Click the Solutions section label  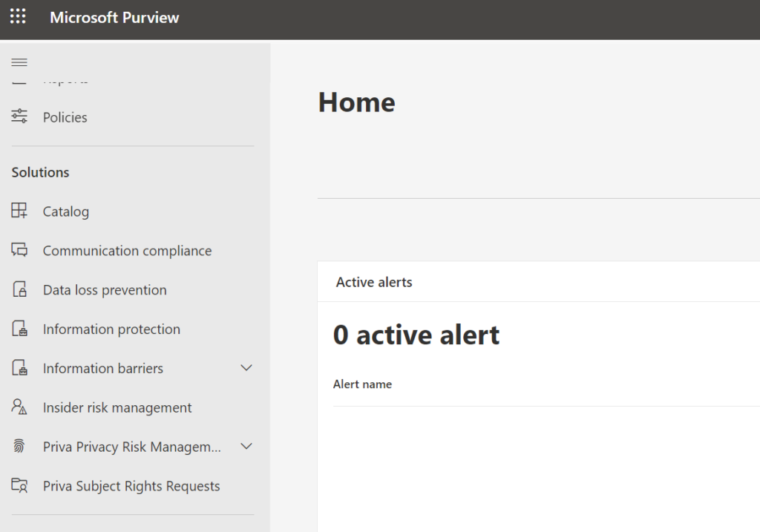click(40, 172)
